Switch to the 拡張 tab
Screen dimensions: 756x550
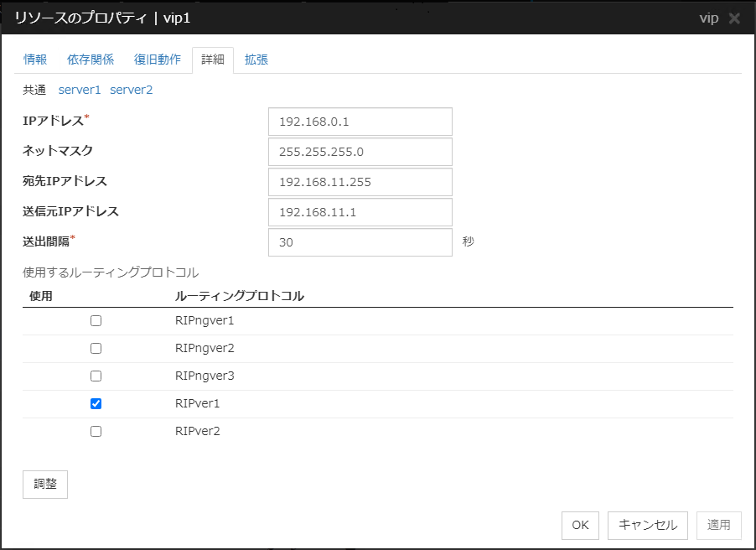(256, 60)
